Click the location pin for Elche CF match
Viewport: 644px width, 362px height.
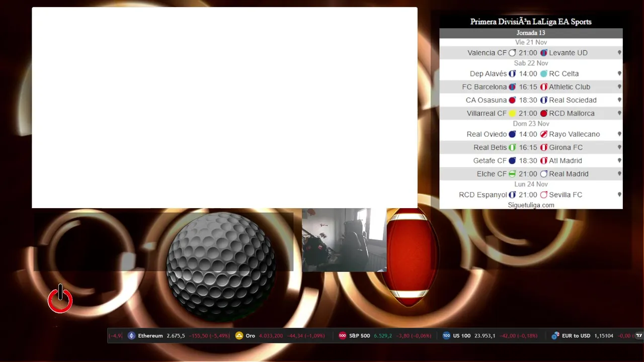point(619,173)
